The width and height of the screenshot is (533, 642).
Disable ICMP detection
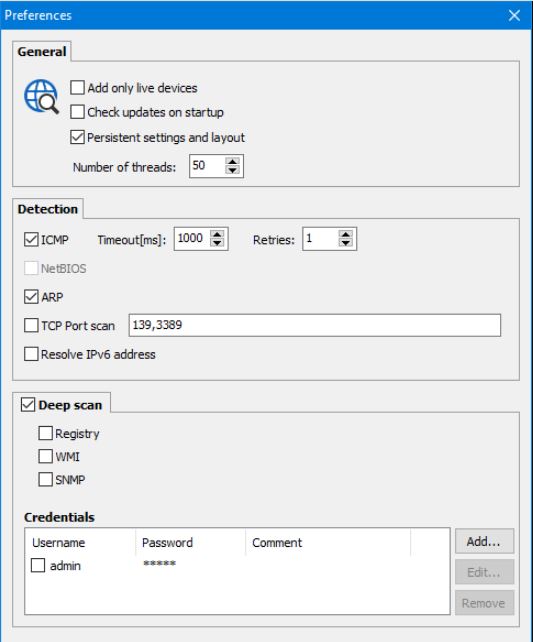point(31,240)
